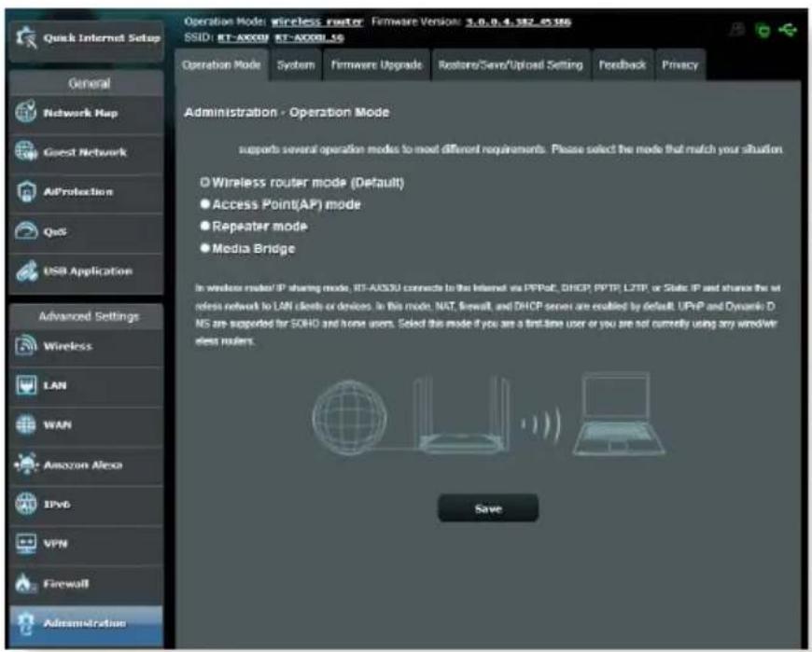This screenshot has height=652, width=812.
Task: Select Media Bridge radio button
Action: tap(205, 248)
